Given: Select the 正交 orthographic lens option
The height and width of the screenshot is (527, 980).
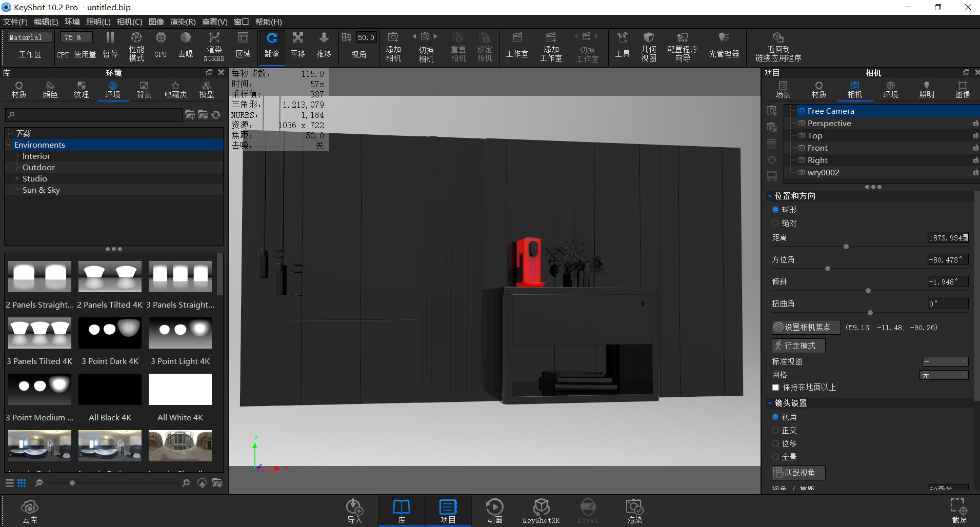Looking at the screenshot, I should (x=776, y=430).
